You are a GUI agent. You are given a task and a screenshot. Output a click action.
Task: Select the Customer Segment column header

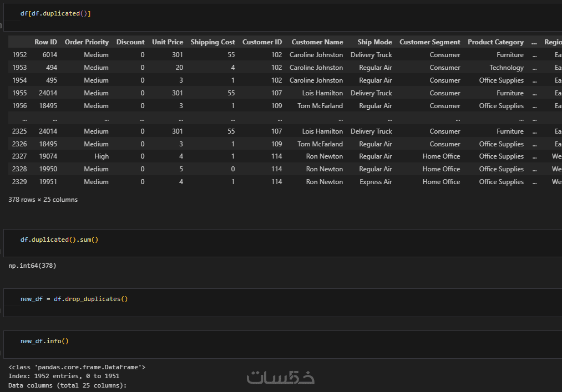(430, 42)
